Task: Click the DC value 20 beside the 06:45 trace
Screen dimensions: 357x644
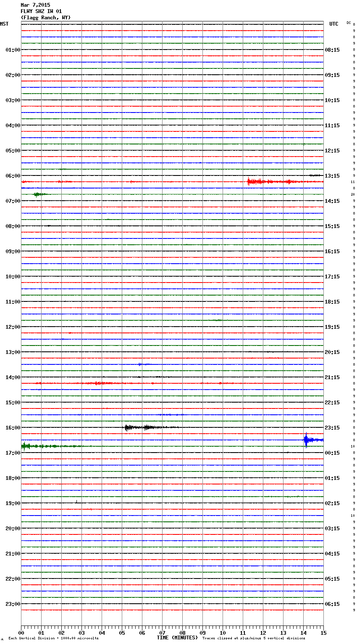Action: pyautogui.click(x=353, y=194)
